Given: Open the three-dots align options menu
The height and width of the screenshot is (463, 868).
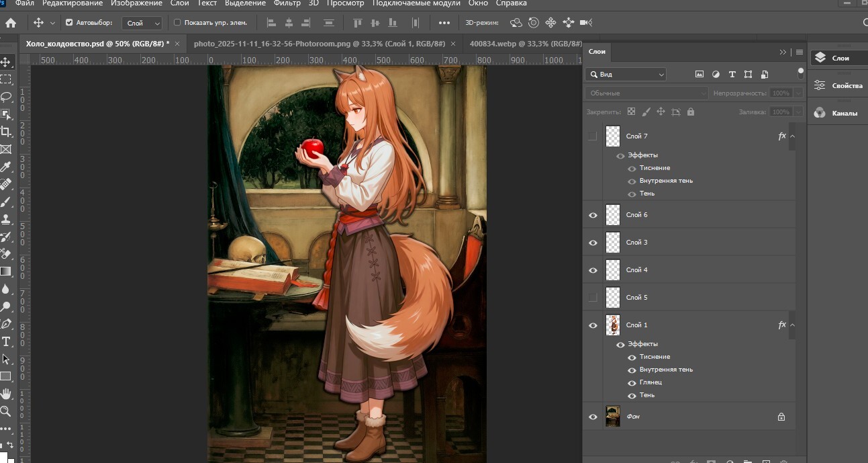Looking at the screenshot, I should [444, 22].
